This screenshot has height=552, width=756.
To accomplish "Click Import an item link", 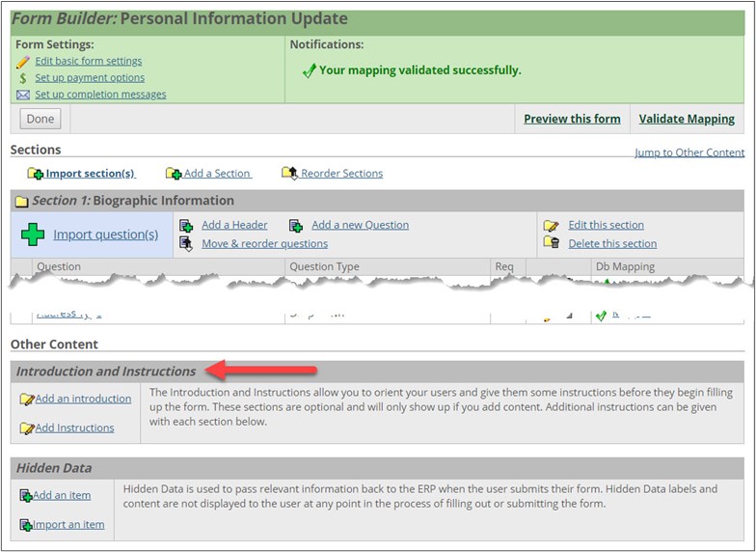I will [68, 525].
